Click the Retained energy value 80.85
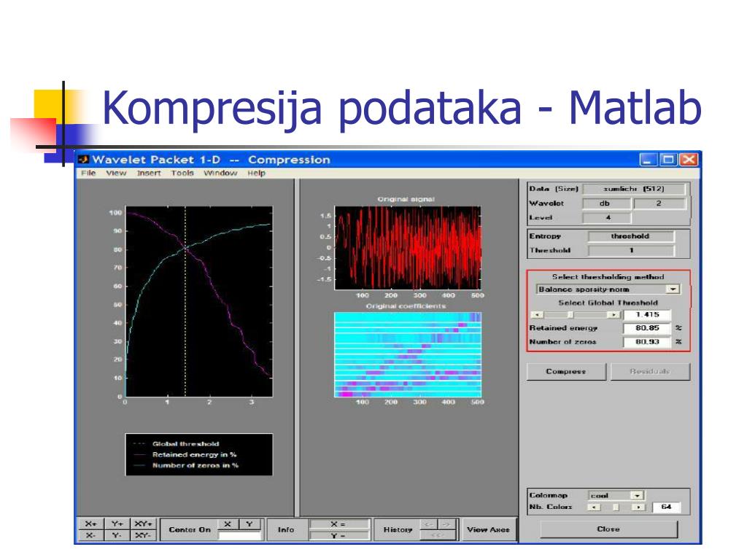The width and height of the screenshot is (747, 560). pyautogui.click(x=647, y=328)
